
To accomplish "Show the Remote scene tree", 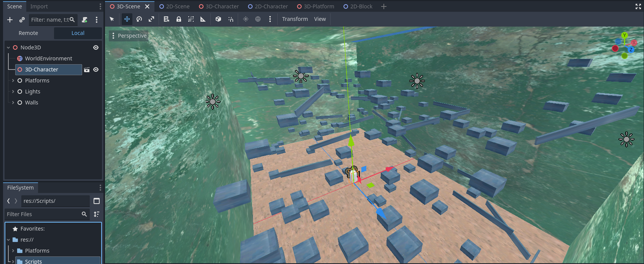I will [x=29, y=33].
